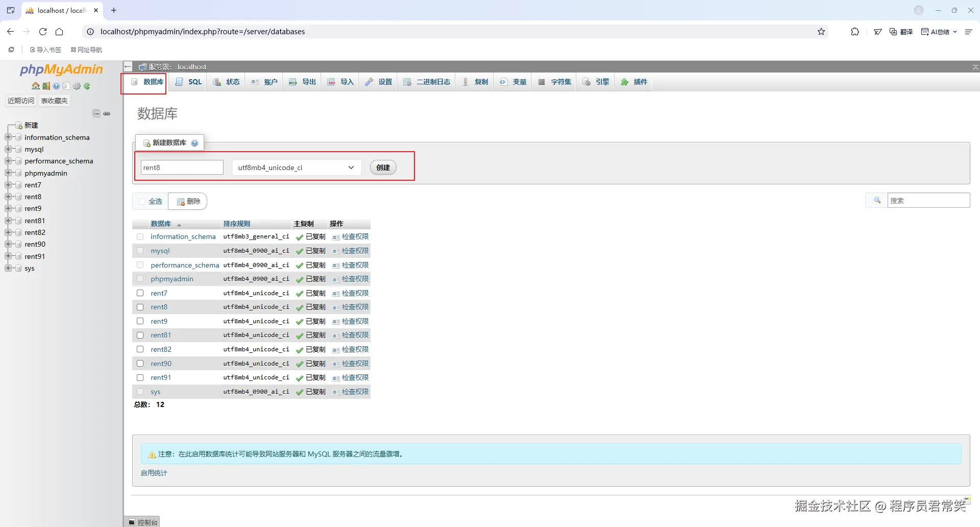Check the rent91 database checkbox
Image resolution: width=980 pixels, height=527 pixels.
(x=140, y=377)
